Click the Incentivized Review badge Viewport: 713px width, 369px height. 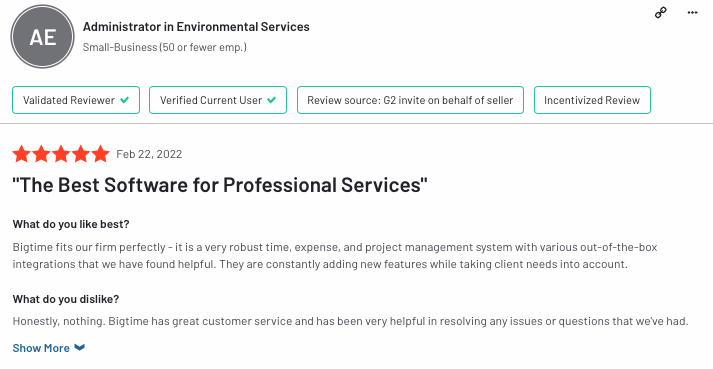tap(592, 100)
